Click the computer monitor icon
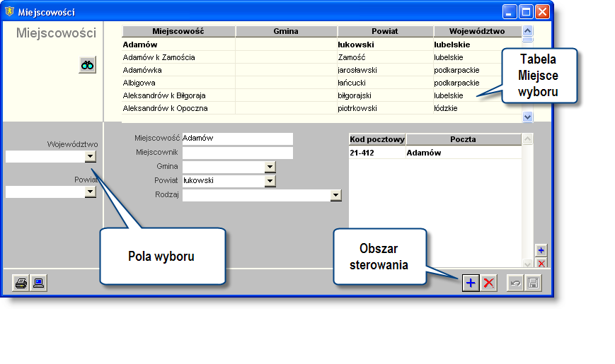The height and width of the screenshot is (364, 615). [38, 283]
